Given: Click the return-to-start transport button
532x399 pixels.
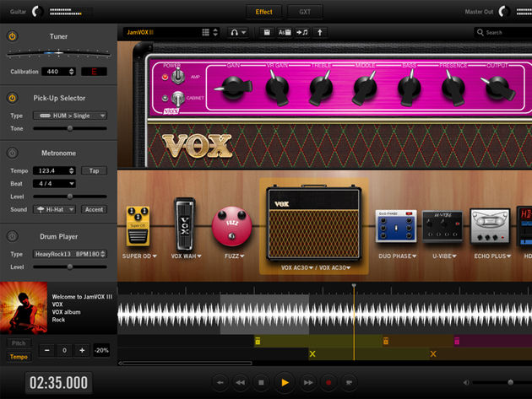Looking at the screenshot, I should pyautogui.click(x=220, y=382).
